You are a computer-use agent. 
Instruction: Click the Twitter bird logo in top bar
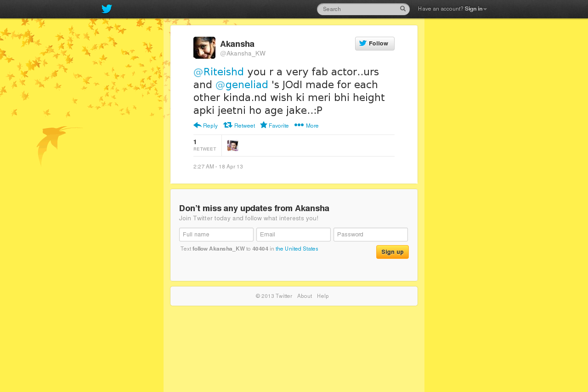pos(107,9)
